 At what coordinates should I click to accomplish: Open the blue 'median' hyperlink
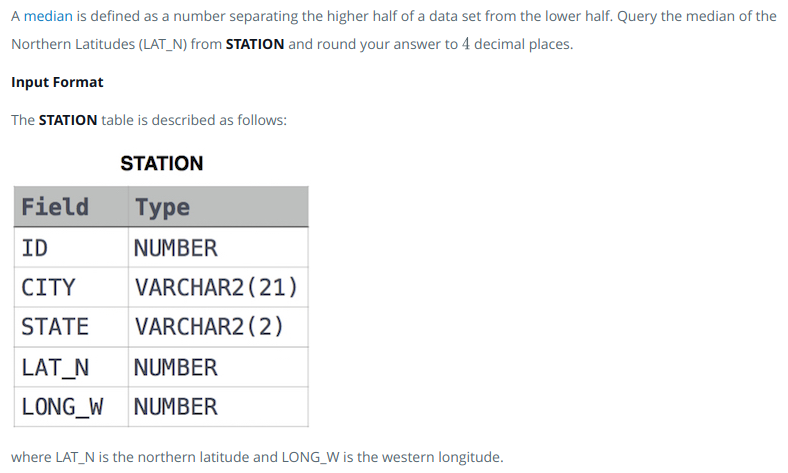tap(48, 16)
